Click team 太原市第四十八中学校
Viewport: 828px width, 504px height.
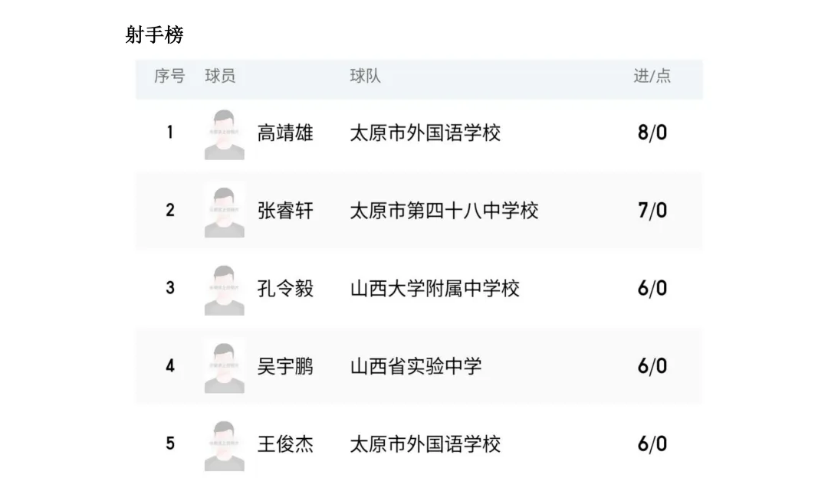tap(444, 211)
